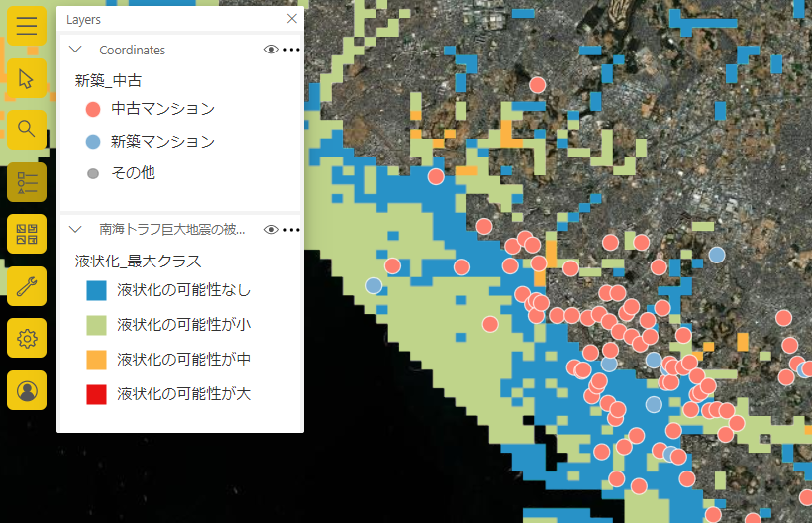Click the Layers panel title

point(83,20)
